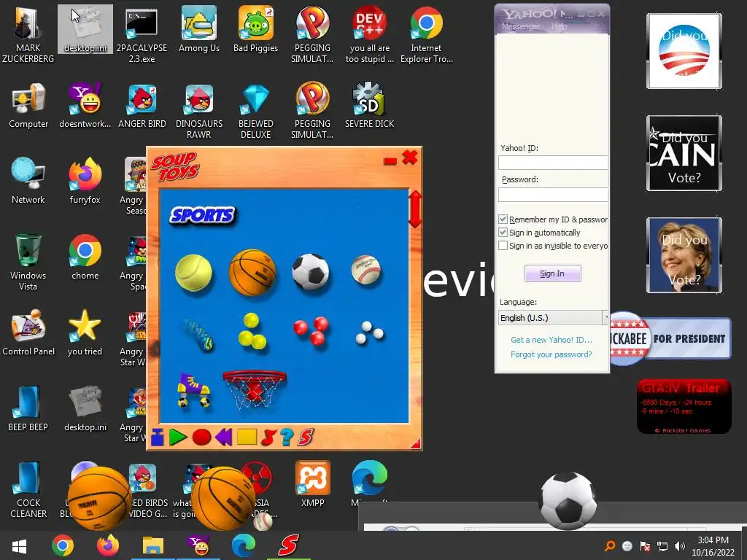Open the Help menu in Yahoo window
The height and width of the screenshot is (560, 747).
(x=559, y=27)
